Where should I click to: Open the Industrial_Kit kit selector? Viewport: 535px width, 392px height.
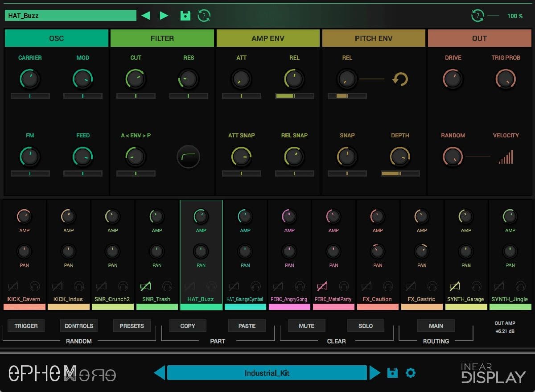pyautogui.click(x=267, y=373)
